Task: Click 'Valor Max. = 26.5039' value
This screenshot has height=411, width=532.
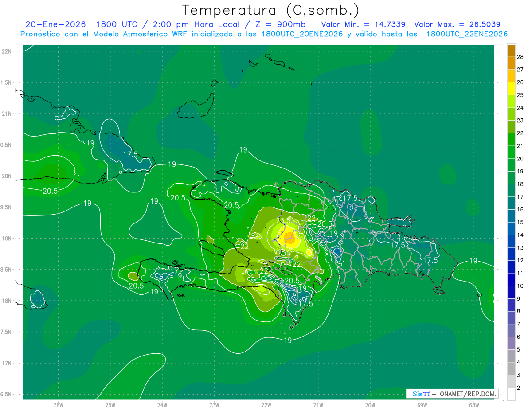Action: coord(457,24)
